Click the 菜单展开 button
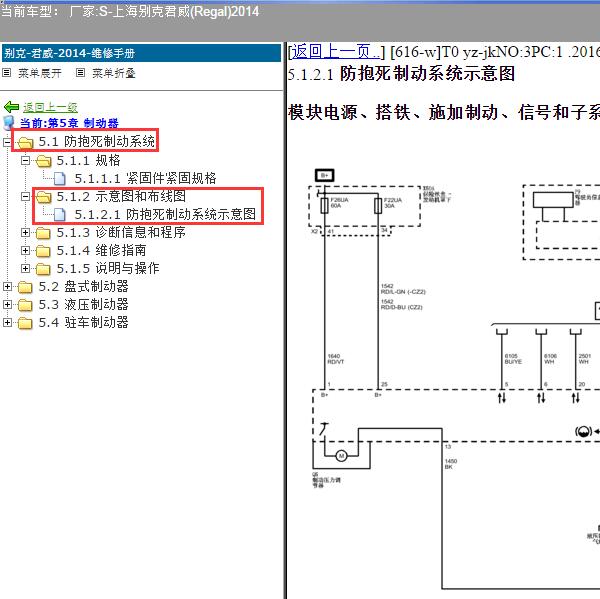The height and width of the screenshot is (599, 600). pos(40,73)
